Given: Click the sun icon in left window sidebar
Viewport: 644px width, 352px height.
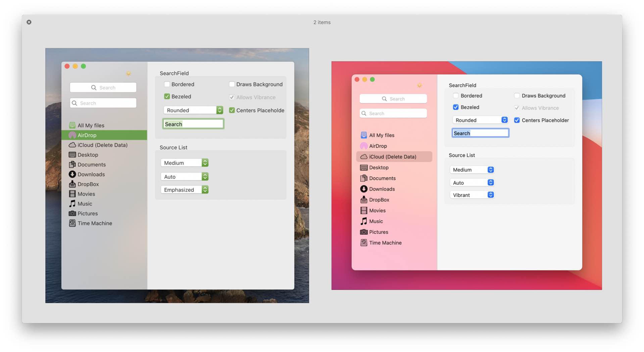Looking at the screenshot, I should pyautogui.click(x=129, y=73).
